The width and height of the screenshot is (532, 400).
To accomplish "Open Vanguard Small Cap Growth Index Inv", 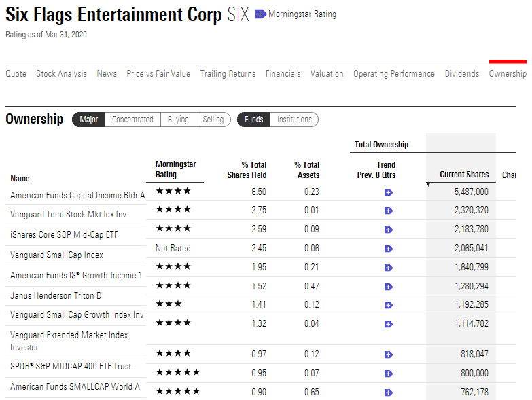I will [77, 315].
